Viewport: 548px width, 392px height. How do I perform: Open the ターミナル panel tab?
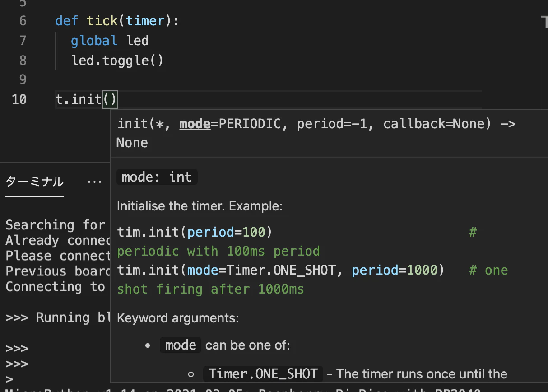tap(35, 182)
